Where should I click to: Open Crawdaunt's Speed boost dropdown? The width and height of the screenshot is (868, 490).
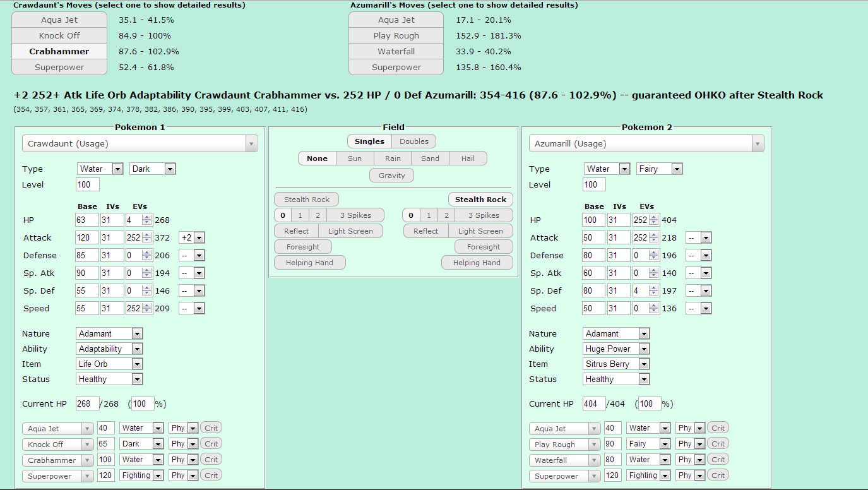(x=192, y=308)
